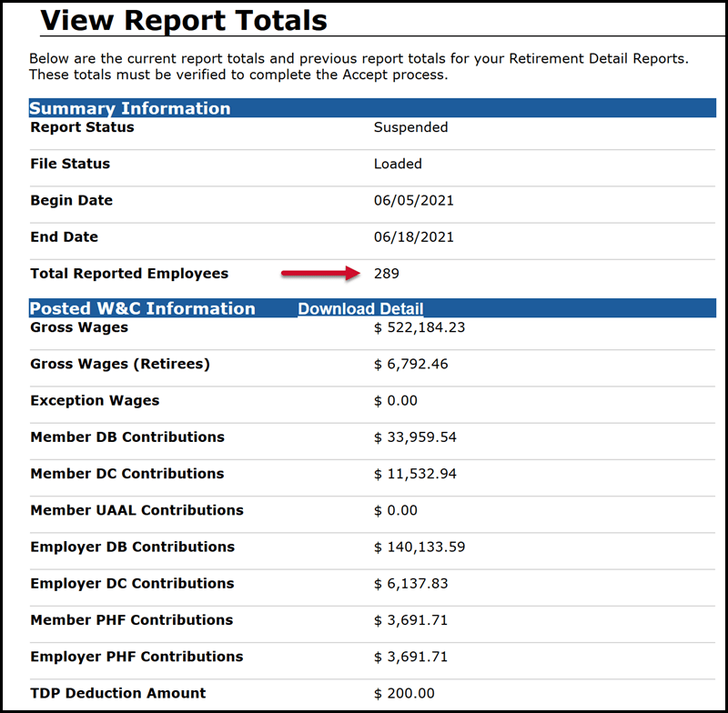Click the View Report Totals page title

tap(184, 20)
